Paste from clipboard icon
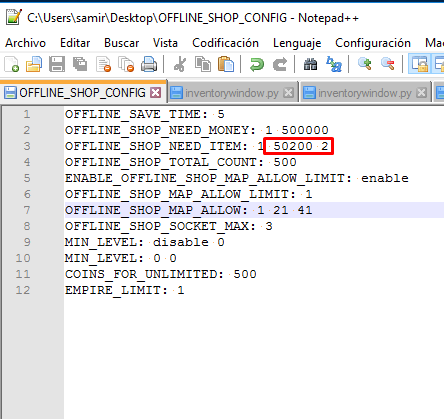Viewport: 444px width, 419px height. click(226, 64)
